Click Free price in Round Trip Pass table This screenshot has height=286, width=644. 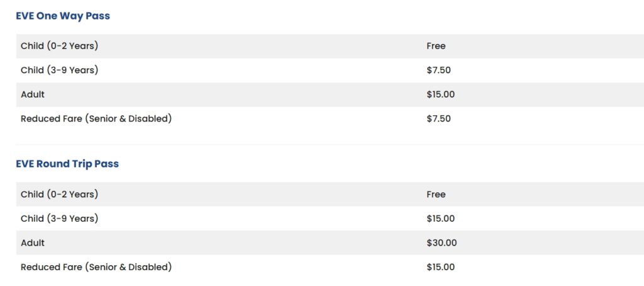(x=436, y=195)
